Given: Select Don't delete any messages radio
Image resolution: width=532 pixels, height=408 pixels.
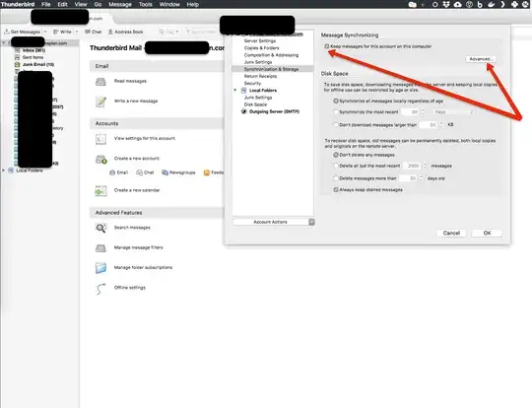Looking at the screenshot, I should click(x=336, y=155).
